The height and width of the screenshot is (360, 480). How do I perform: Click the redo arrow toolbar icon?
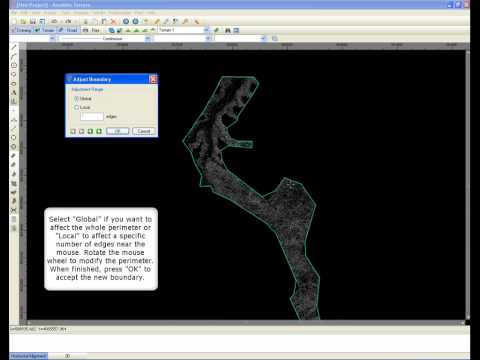[x=68, y=22]
